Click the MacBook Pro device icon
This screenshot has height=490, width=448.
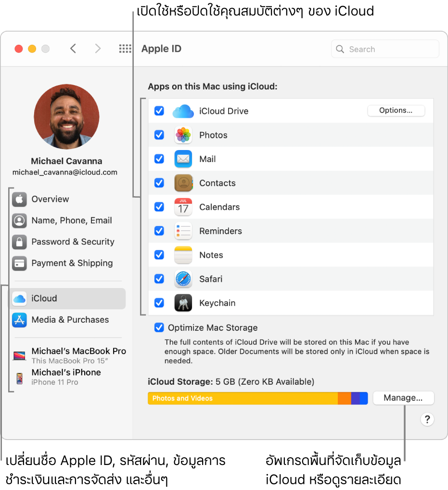click(19, 355)
